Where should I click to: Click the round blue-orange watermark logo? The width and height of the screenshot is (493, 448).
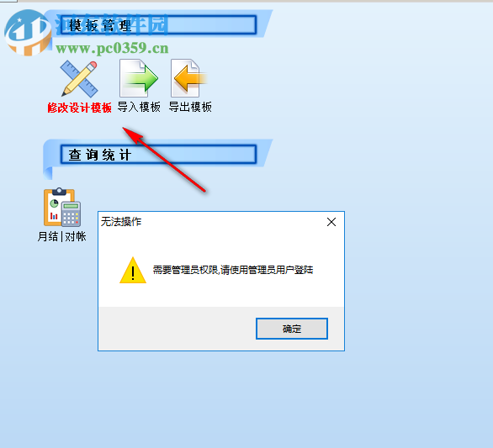tap(28, 33)
